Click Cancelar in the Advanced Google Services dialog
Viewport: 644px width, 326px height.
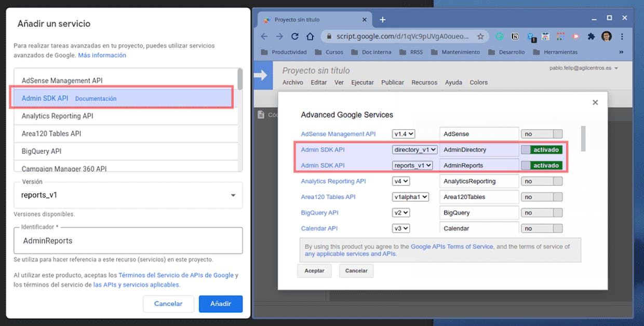click(356, 270)
